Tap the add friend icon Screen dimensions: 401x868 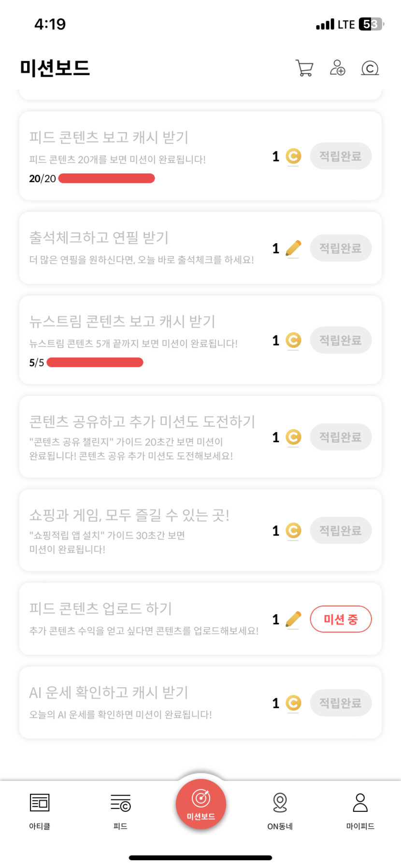(x=337, y=68)
